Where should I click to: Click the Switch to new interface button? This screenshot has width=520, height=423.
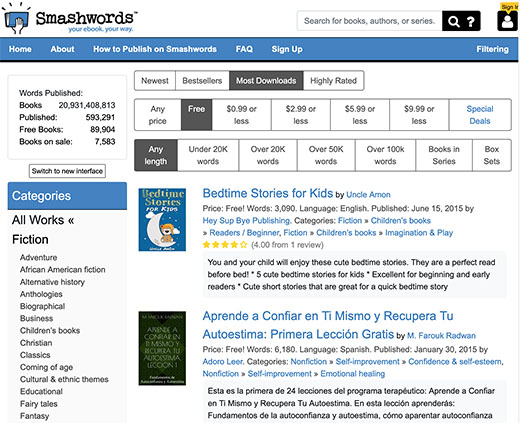pyautogui.click(x=67, y=171)
